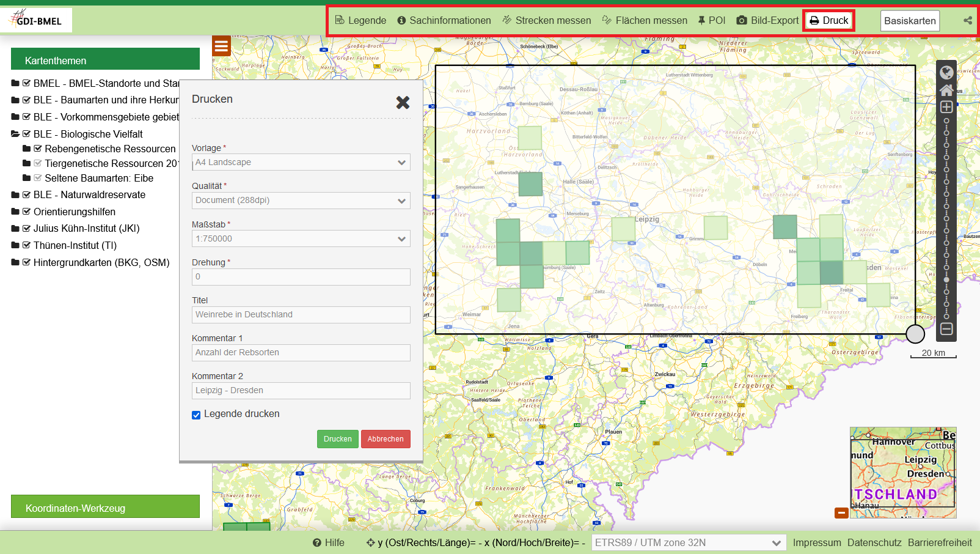Click the zoom in plus icon

pyautogui.click(x=946, y=107)
